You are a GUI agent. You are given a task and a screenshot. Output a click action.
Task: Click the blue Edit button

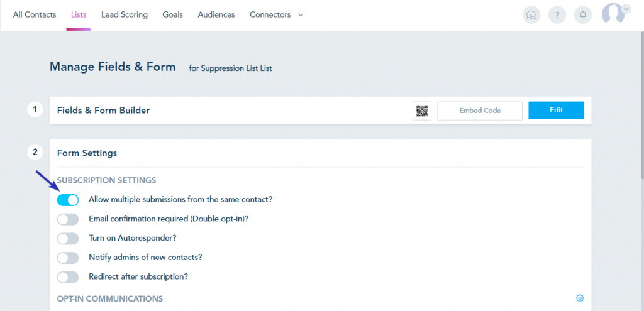point(556,111)
